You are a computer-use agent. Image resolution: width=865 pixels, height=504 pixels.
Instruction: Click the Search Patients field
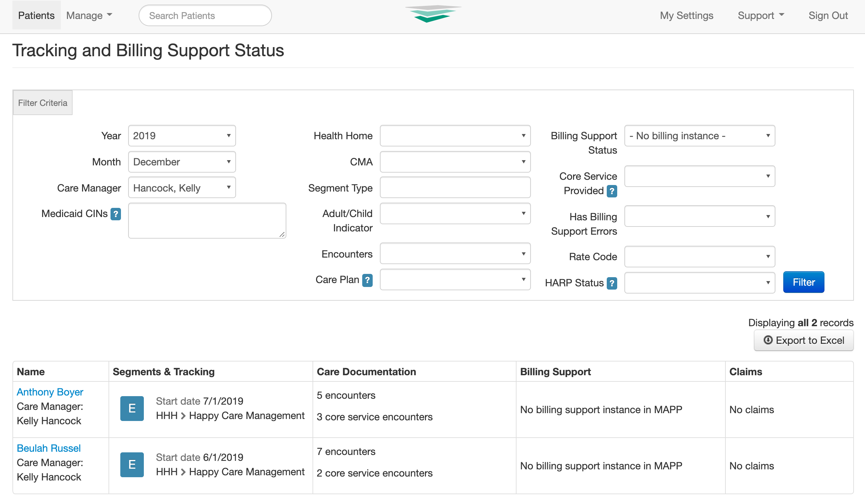pos(205,15)
